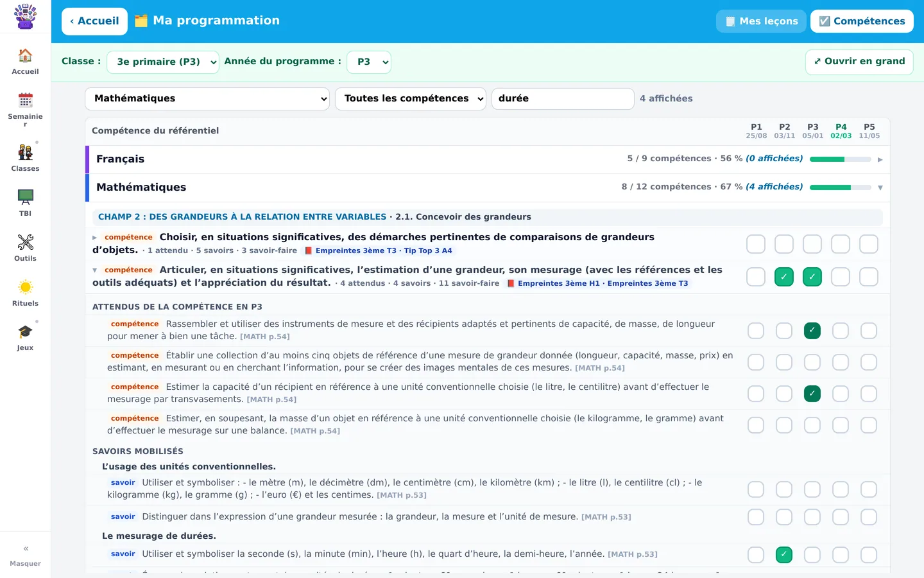Click the Français progress bar
This screenshot has width=924, height=578.
tap(841, 159)
